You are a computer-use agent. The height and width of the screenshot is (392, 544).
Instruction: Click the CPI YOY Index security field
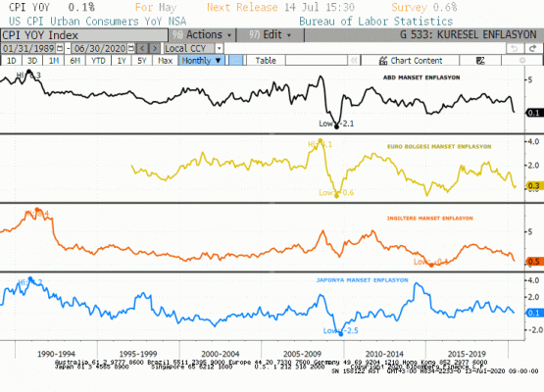[84, 35]
